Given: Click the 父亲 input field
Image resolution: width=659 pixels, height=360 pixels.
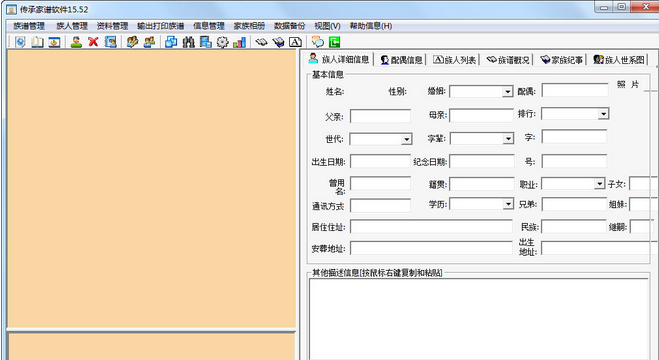Looking at the screenshot, I should tap(380, 116).
